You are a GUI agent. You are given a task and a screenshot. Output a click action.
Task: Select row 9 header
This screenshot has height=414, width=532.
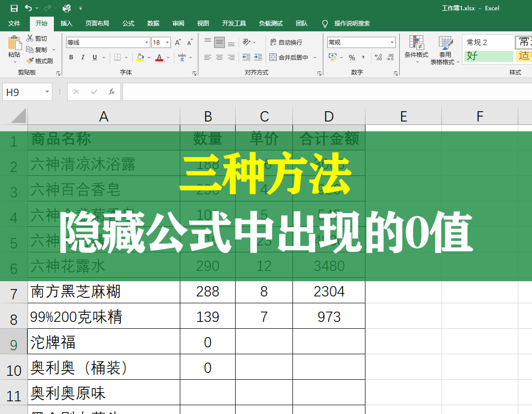tap(14, 341)
